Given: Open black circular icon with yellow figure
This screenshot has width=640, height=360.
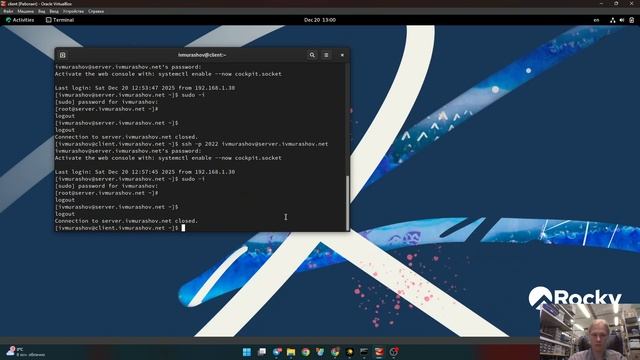Looking at the screenshot, I should tap(349, 352).
